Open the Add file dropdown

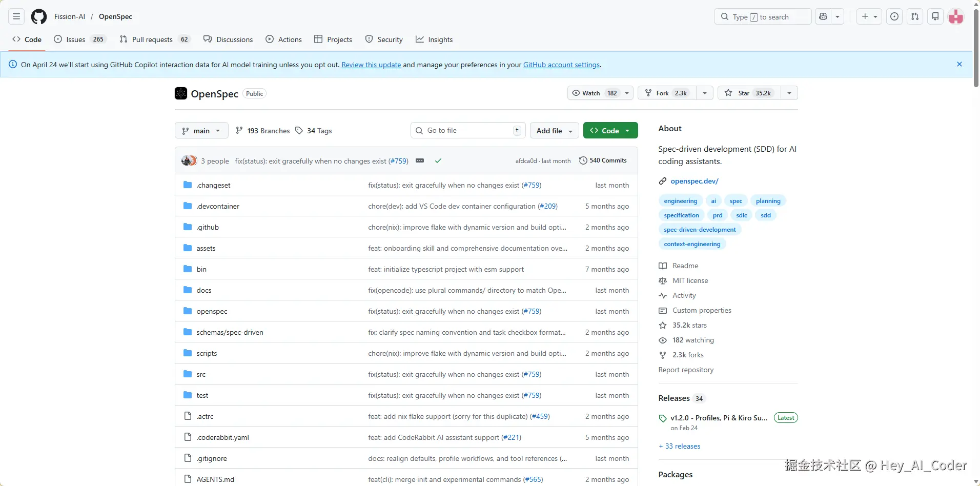coord(555,131)
